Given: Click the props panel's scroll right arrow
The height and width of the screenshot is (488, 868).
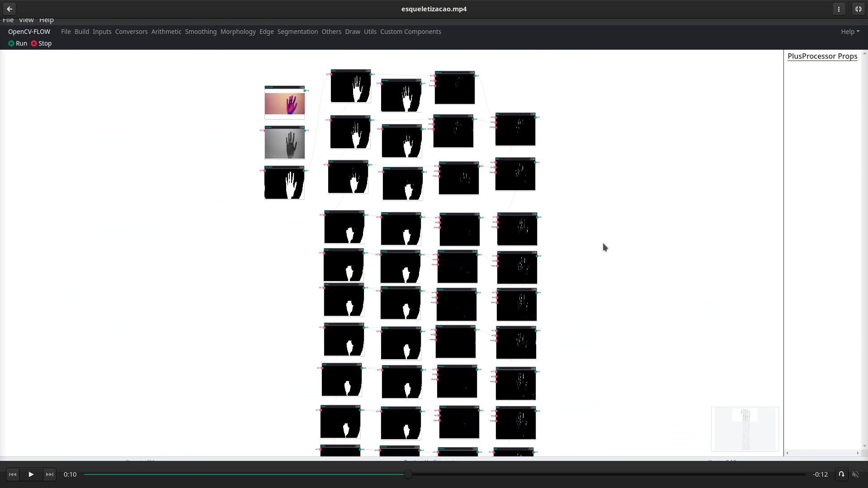Looking at the screenshot, I should (858, 453).
